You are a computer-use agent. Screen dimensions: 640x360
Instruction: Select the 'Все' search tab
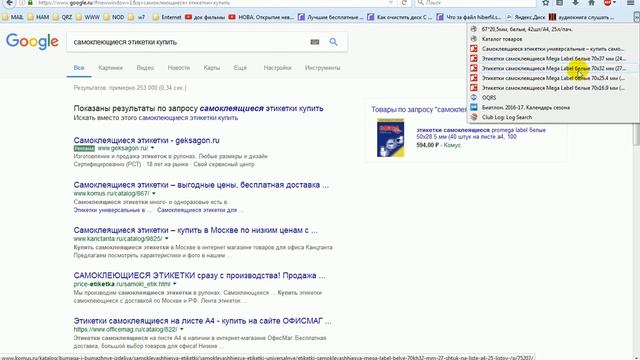(79, 68)
